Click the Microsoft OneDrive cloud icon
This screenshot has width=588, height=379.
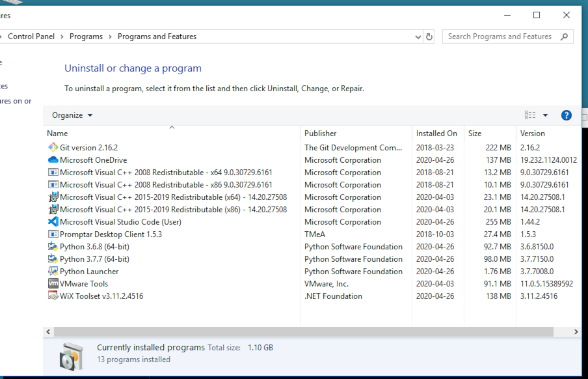point(53,160)
